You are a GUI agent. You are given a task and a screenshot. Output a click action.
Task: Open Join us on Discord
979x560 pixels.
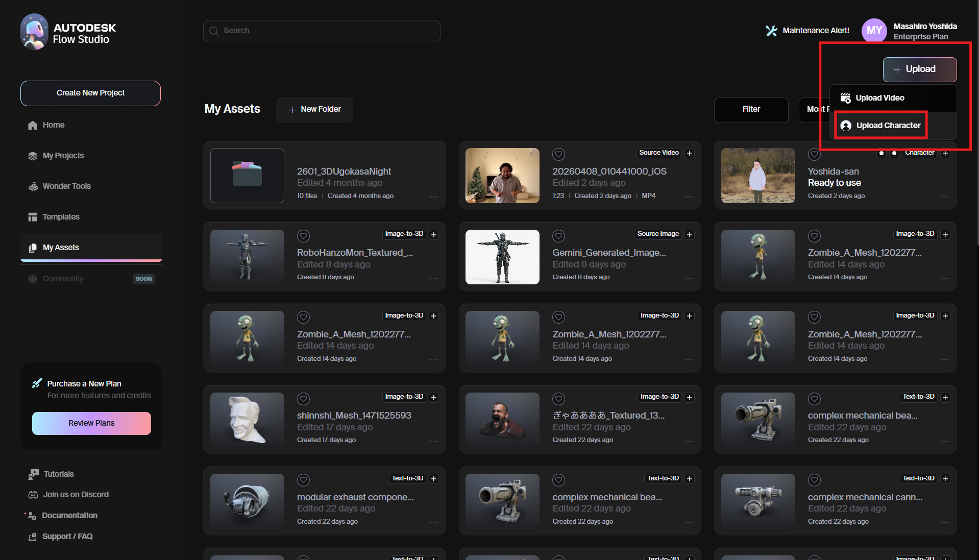pos(76,495)
